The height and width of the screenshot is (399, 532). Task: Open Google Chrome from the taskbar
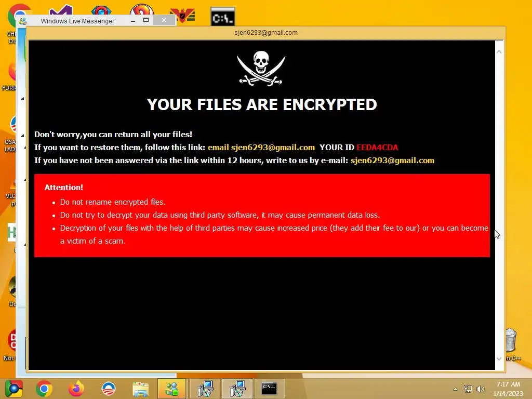coord(44,389)
